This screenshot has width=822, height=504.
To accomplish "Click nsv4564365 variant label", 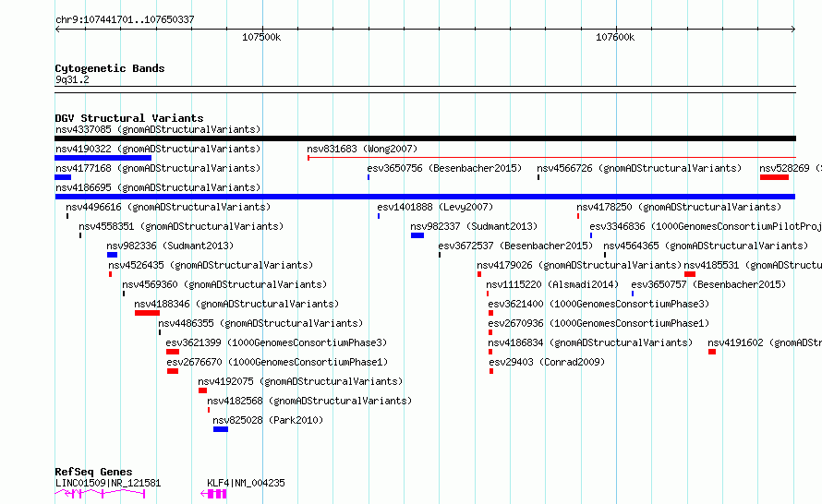I will [x=706, y=246].
